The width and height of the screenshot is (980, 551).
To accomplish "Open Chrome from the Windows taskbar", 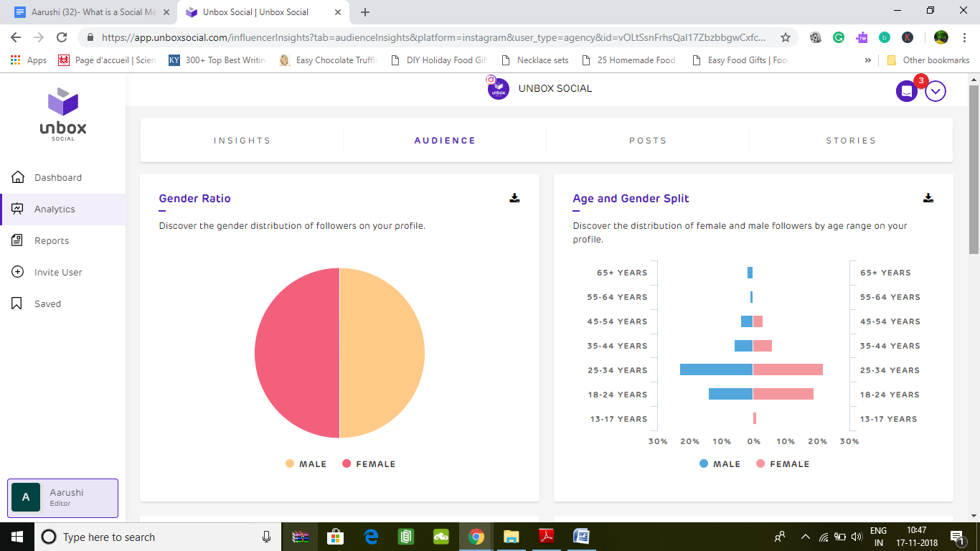I will (476, 536).
